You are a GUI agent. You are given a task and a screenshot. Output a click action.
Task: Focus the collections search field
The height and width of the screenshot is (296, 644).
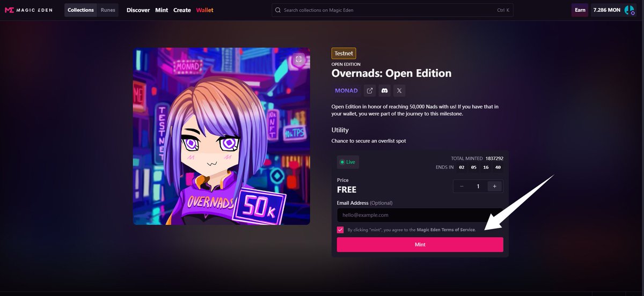click(392, 10)
